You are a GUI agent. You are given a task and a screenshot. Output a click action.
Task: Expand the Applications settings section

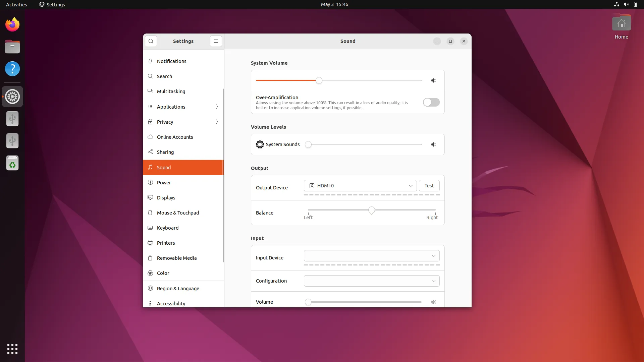[183, 107]
